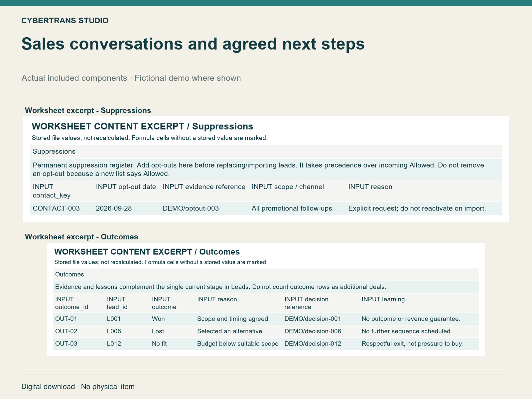Click 'No outcome or revenue guarantee.' cell
This screenshot has height=399, width=532.
tap(411, 319)
